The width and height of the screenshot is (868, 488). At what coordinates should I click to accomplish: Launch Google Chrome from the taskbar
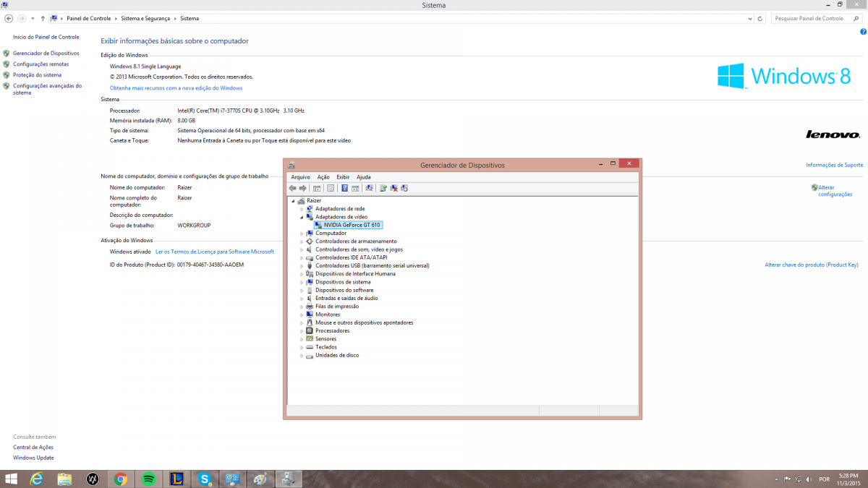click(x=121, y=479)
